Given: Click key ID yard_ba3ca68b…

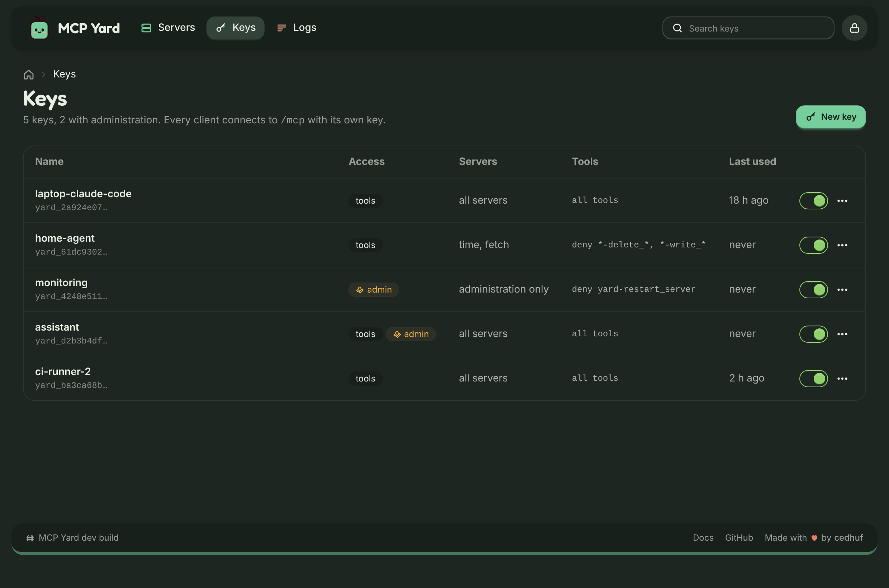Looking at the screenshot, I should point(71,385).
